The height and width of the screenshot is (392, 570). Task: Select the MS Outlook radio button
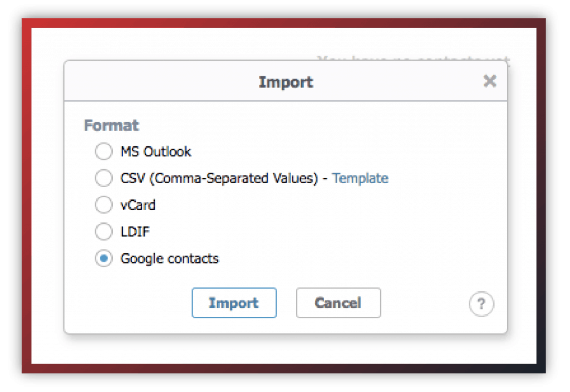click(x=104, y=151)
